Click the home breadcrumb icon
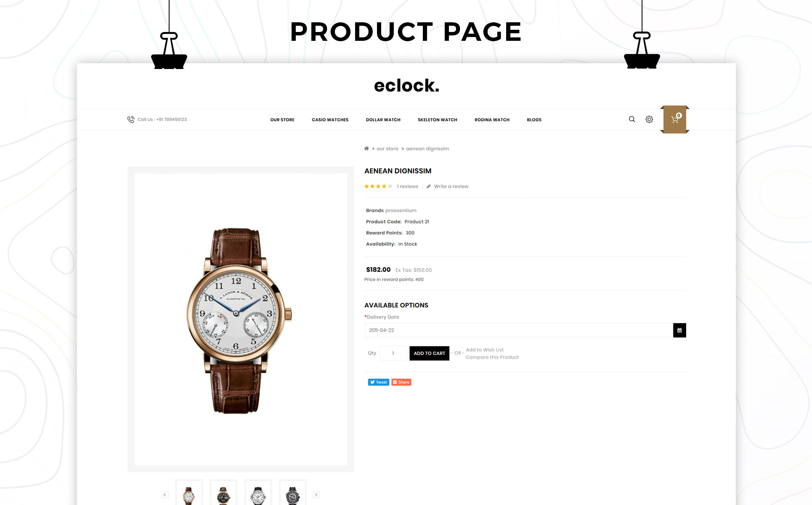This screenshot has width=812, height=505. [x=366, y=149]
